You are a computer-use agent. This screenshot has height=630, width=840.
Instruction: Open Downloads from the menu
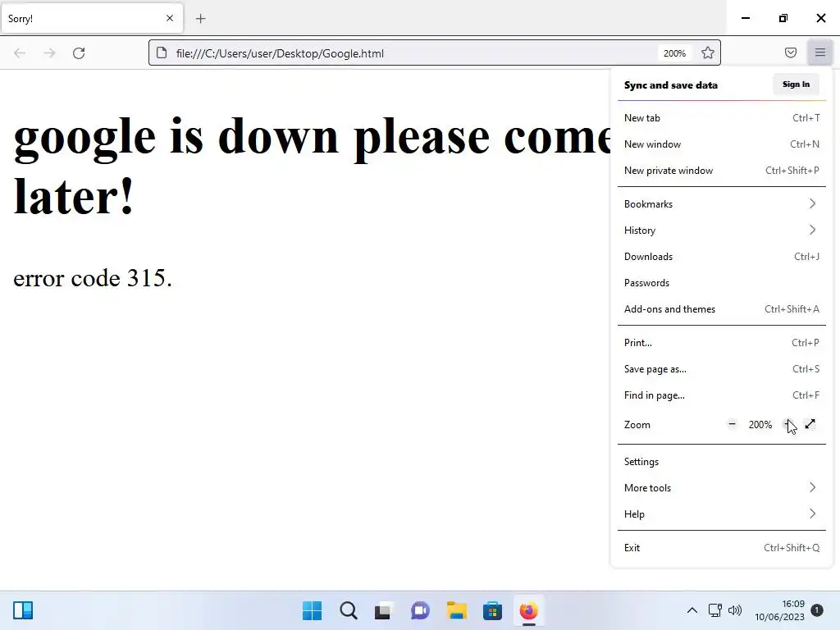click(722, 257)
